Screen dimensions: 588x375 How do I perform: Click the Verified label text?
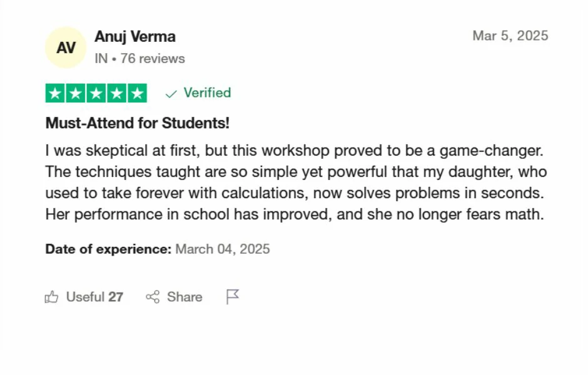(207, 93)
